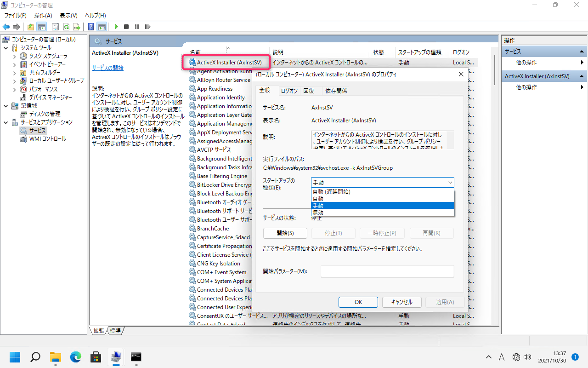588x368 pixels.
Task: Collapse the システム ツール tree node
Action: (6, 47)
